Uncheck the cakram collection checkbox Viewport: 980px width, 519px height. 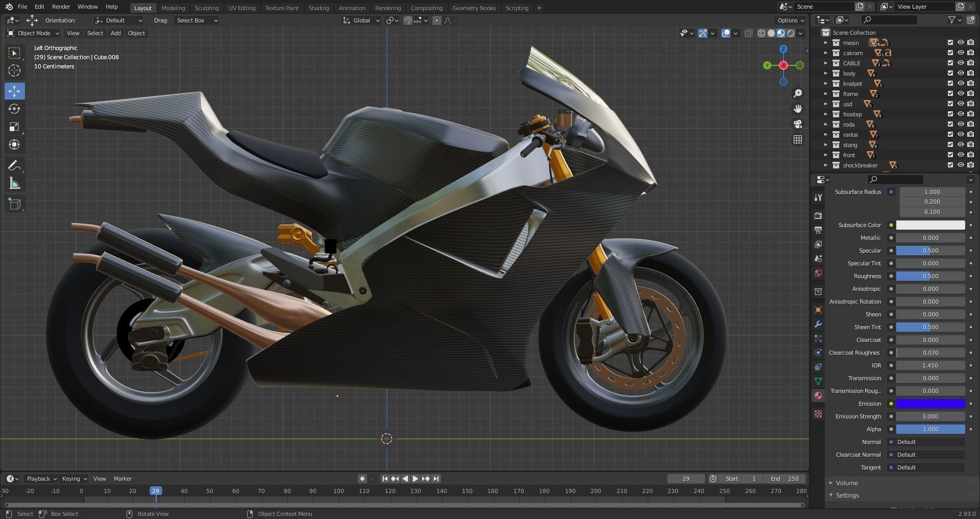coord(950,53)
